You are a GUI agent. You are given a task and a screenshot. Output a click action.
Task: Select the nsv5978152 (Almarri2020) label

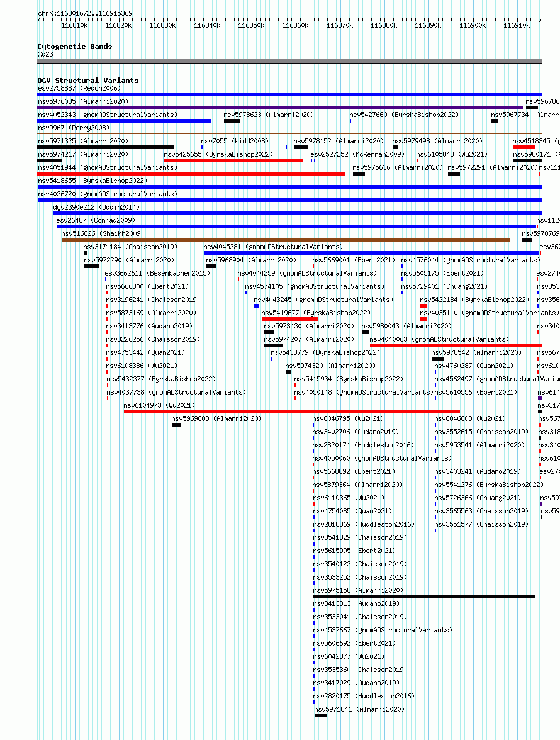(339, 141)
